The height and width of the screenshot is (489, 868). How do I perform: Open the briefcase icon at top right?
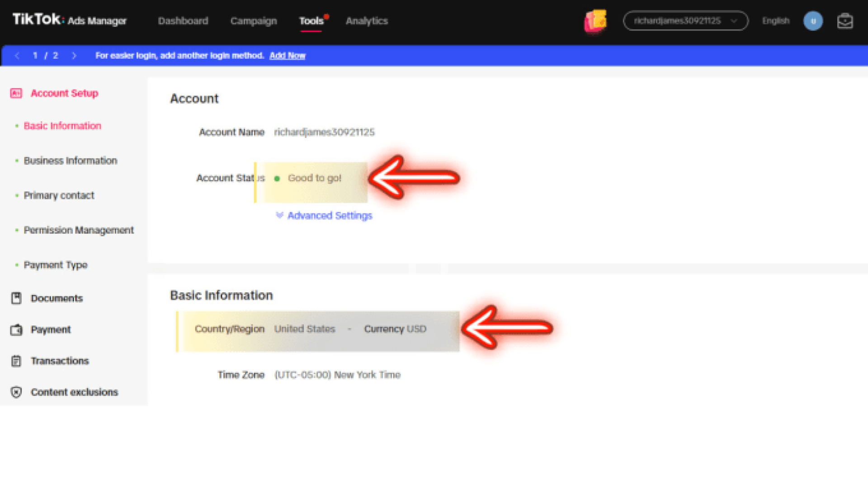(x=844, y=21)
